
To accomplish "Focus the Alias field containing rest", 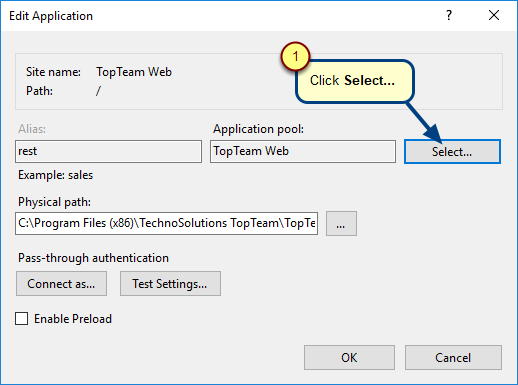I will click(108, 151).
